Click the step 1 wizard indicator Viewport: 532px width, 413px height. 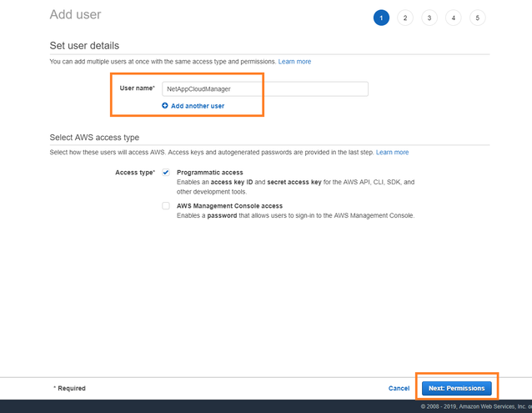pyautogui.click(x=381, y=18)
